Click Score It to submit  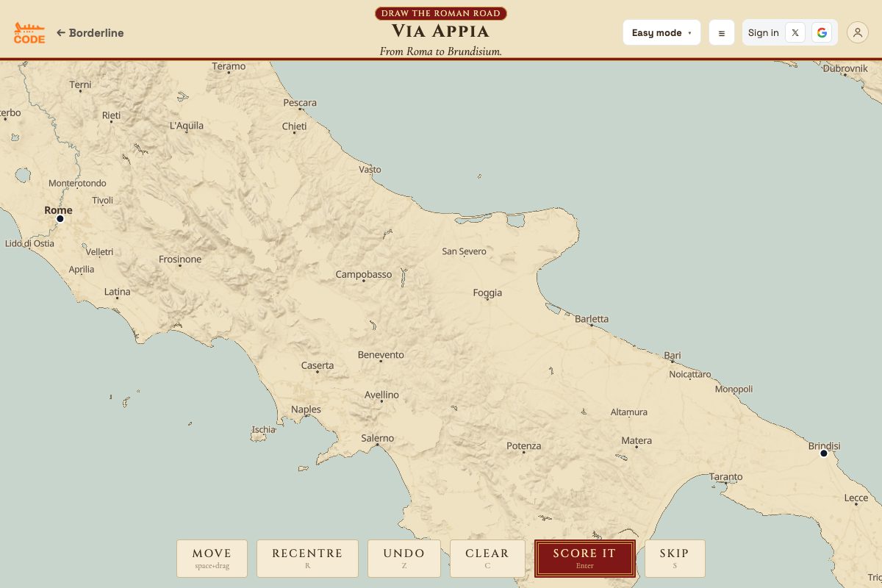coord(585,559)
